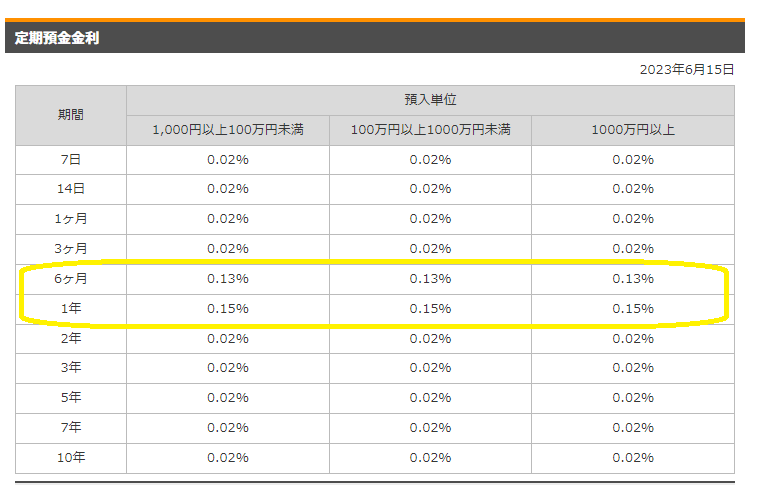Click the 2年 period row label
This screenshot has width=757, height=485.
70,339
